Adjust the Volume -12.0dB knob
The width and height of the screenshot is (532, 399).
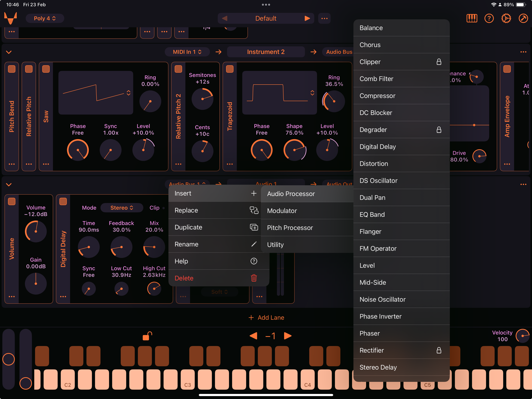pyautogui.click(x=36, y=231)
